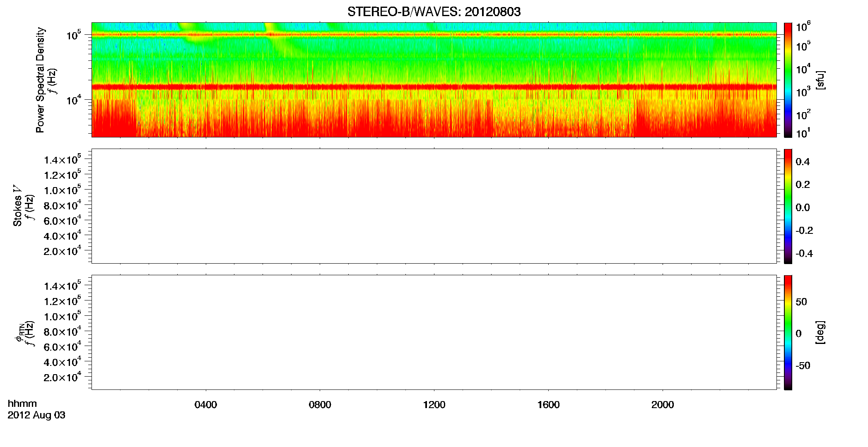Click the empty Stokes V plot panel
The height and width of the screenshot is (447, 868).
pos(434,206)
